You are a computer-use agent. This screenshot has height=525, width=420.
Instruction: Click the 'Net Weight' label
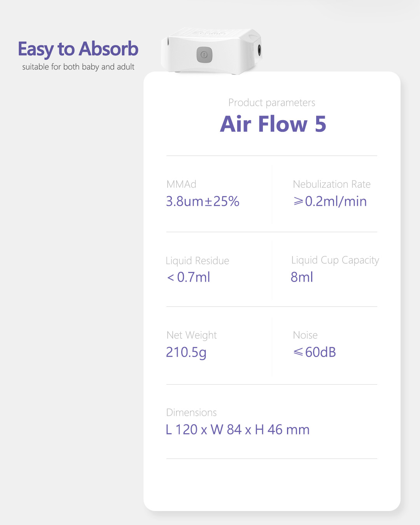pos(191,335)
